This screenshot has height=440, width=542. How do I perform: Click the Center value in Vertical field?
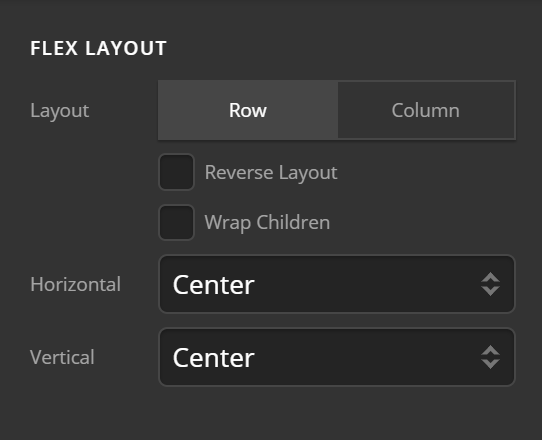(214, 358)
